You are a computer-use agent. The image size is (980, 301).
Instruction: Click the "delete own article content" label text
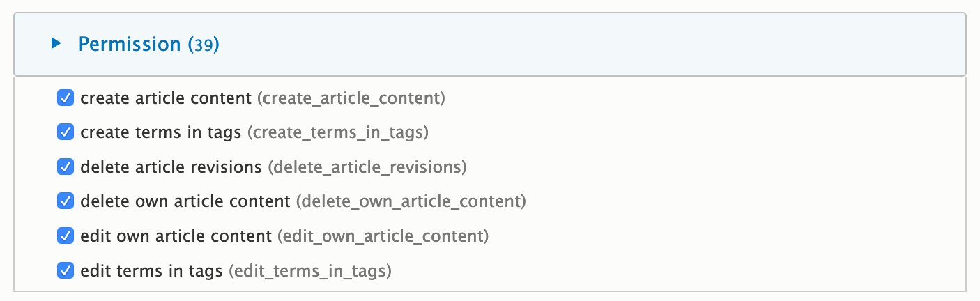point(185,201)
